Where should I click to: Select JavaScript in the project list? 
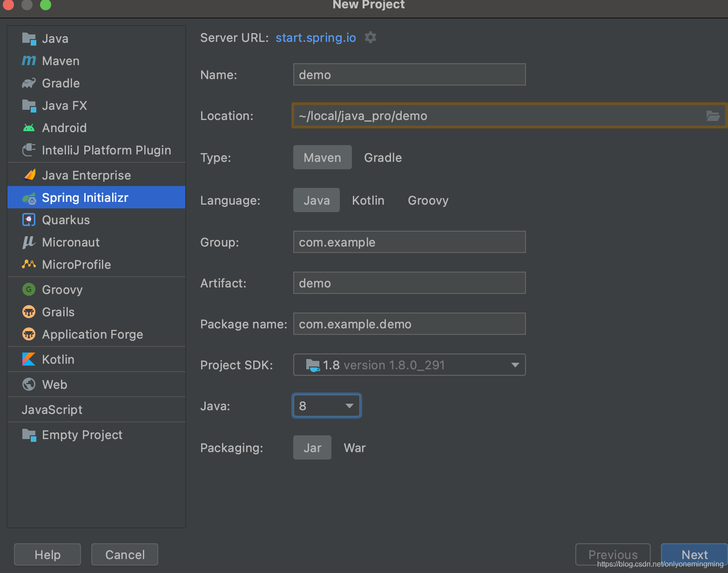96,409
